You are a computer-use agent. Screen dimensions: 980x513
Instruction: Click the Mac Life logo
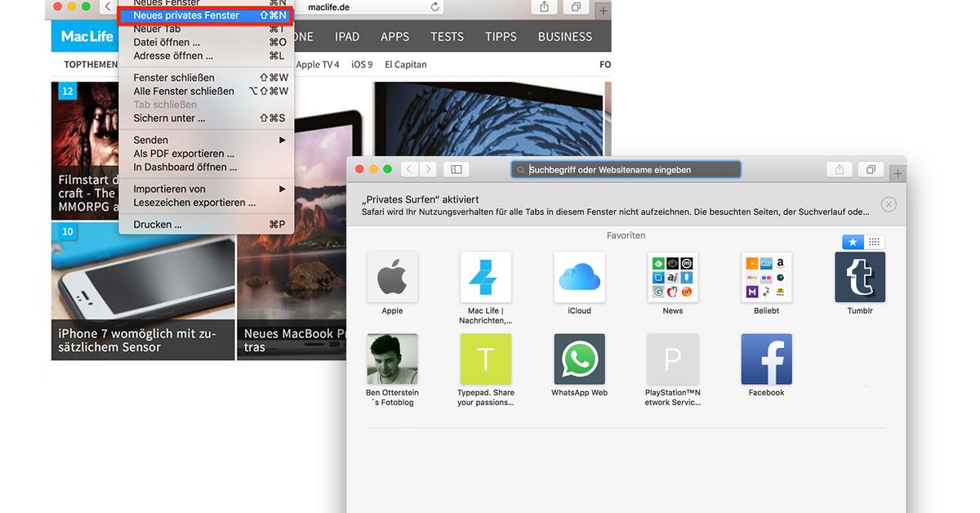(x=87, y=36)
